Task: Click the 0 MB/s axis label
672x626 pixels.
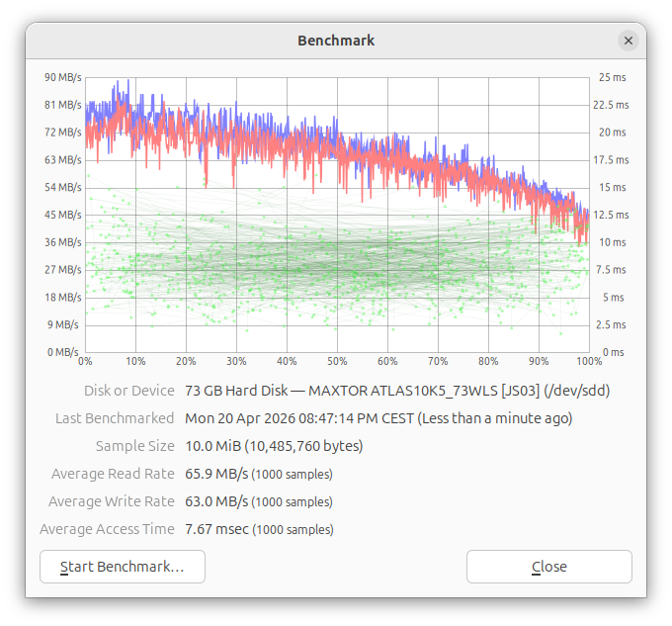Action: coord(62,352)
